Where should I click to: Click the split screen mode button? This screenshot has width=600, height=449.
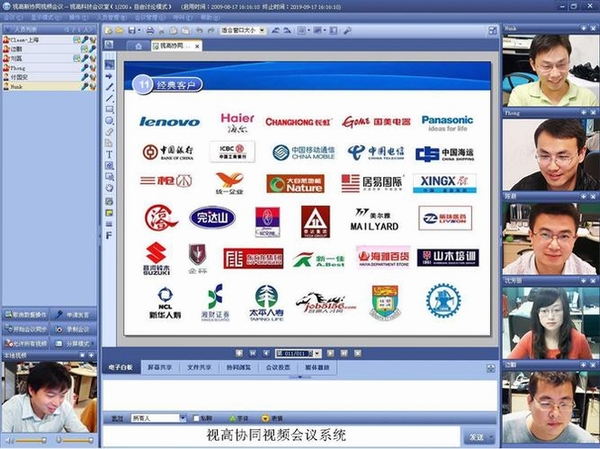73,344
